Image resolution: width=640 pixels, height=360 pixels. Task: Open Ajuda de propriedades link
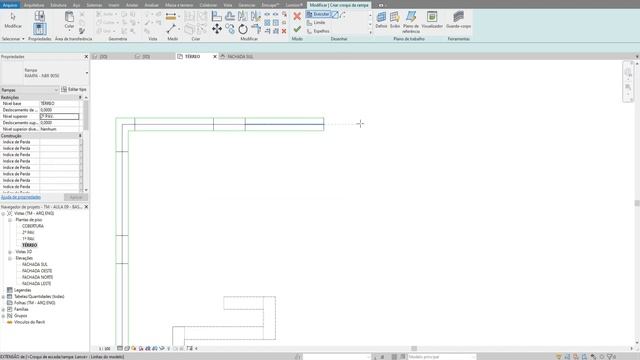click(x=21, y=198)
